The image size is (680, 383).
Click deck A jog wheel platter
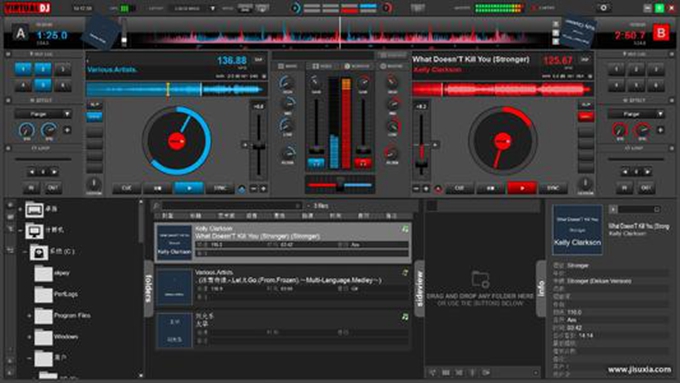coord(176,141)
